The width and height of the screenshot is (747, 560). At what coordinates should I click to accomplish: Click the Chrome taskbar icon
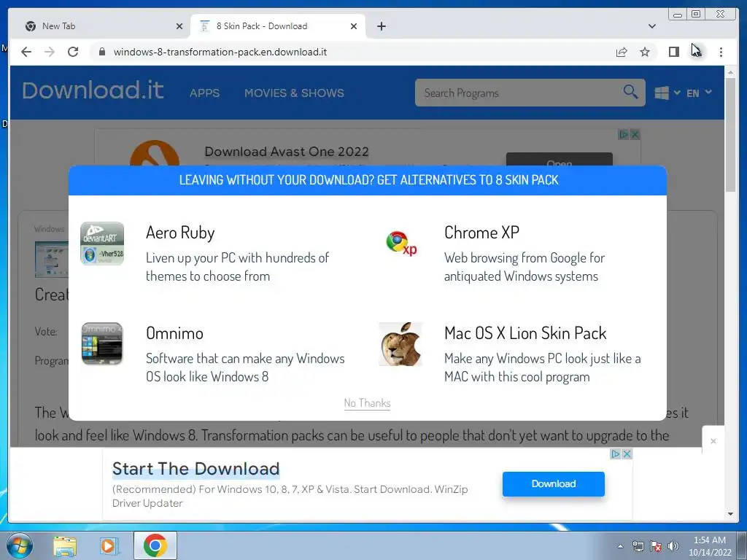(x=155, y=545)
